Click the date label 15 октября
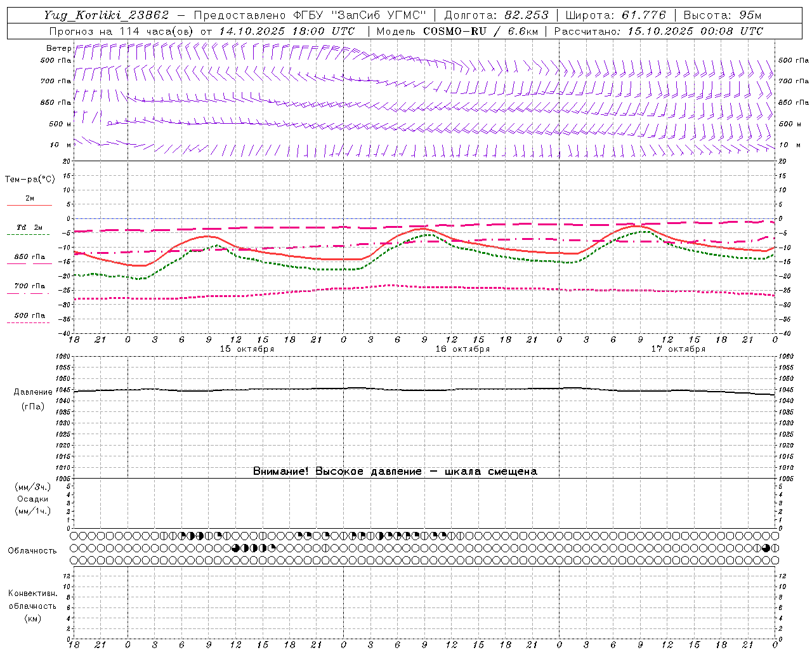 [247, 349]
